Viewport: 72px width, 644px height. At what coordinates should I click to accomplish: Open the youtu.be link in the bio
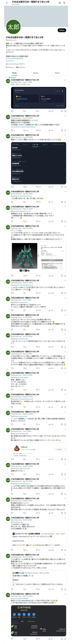pyautogui.click(x=15, y=58)
